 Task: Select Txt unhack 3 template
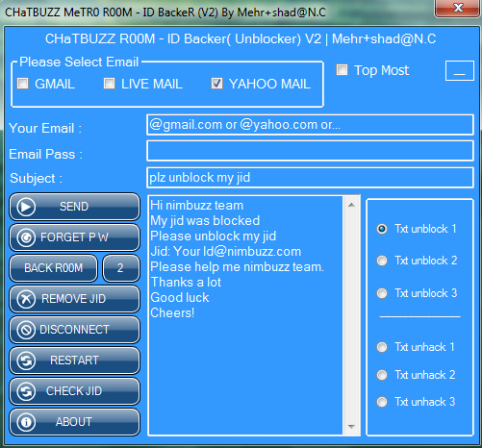point(382,402)
